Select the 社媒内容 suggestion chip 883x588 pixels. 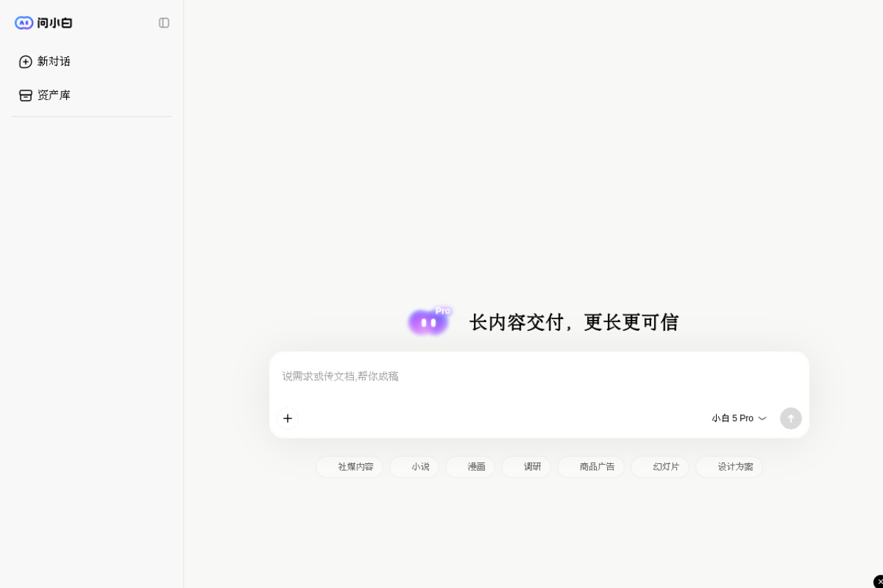pos(349,467)
